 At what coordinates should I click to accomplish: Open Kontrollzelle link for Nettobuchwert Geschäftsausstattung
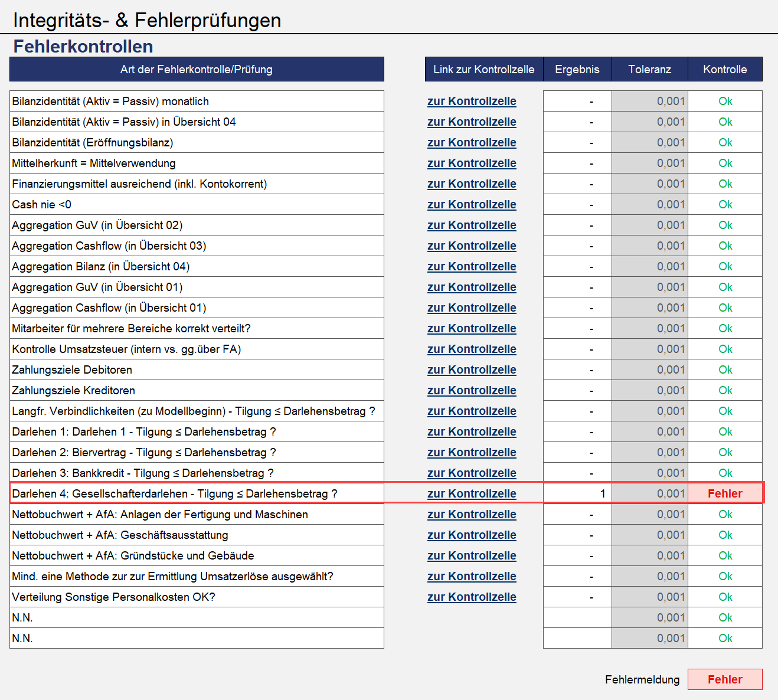(472, 535)
